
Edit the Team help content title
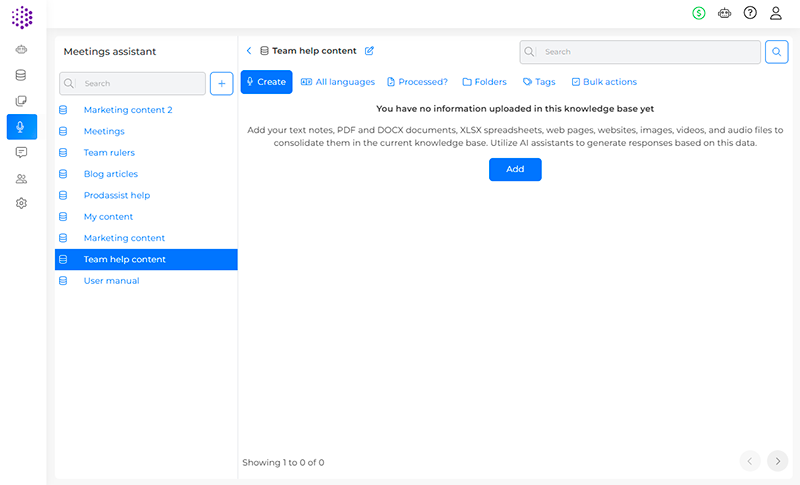pyautogui.click(x=369, y=51)
